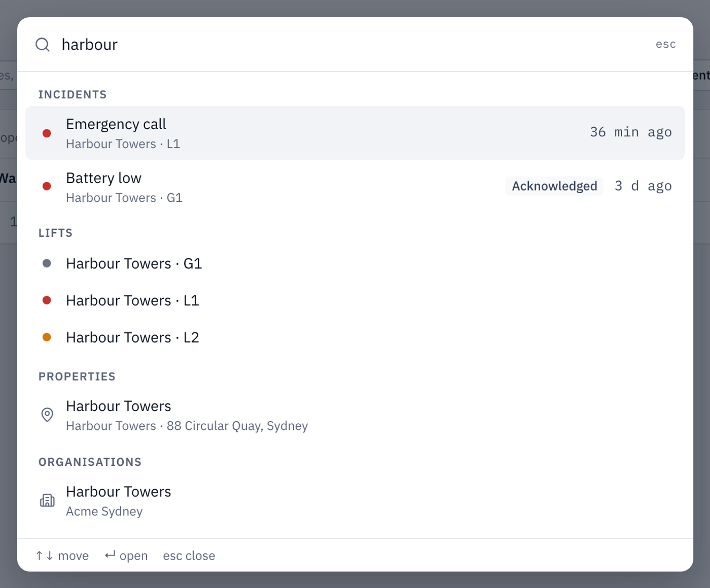Screen dimensions: 710x588
Task: Click the PROPERTIES section header
Action: (77, 377)
